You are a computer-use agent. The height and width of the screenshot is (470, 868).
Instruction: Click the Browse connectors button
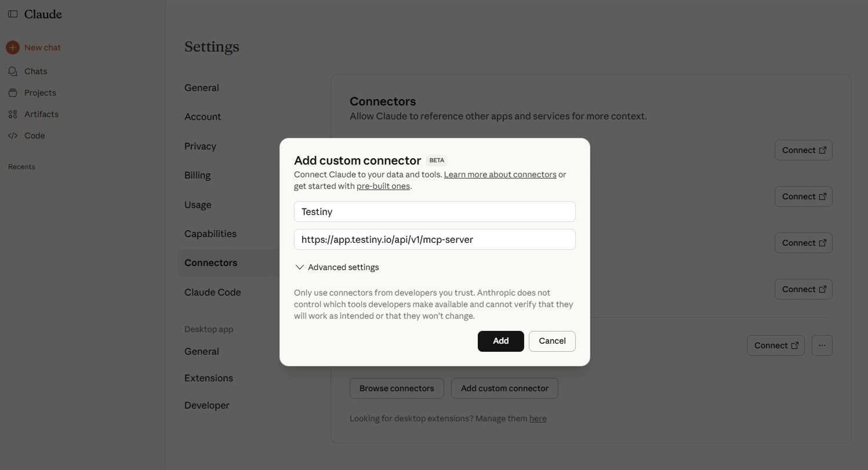point(397,388)
